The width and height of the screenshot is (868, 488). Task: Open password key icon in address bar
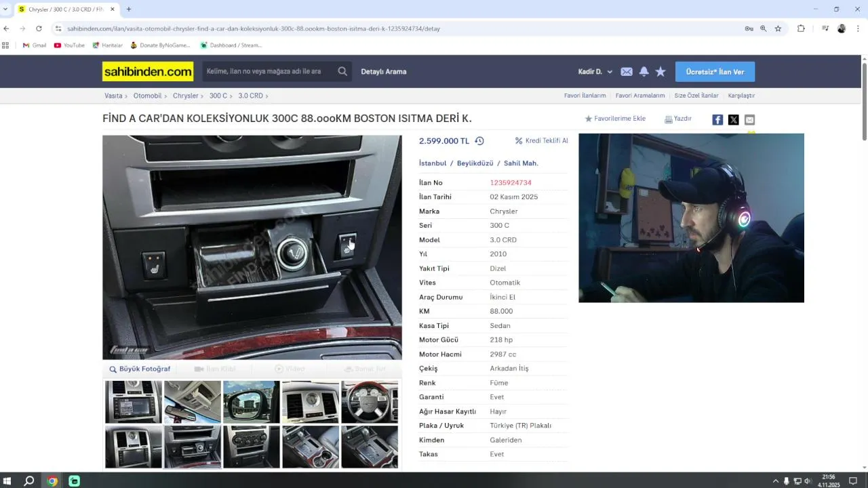tap(749, 28)
